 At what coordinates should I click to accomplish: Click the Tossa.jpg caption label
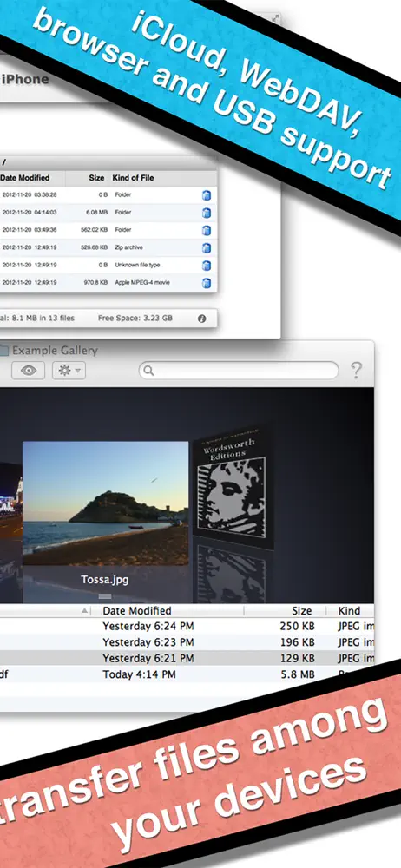(x=105, y=580)
